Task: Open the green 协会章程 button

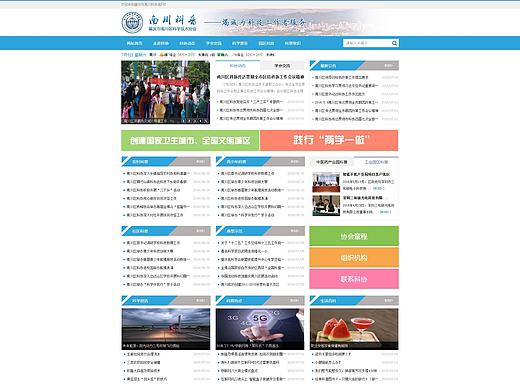Action: click(x=354, y=236)
